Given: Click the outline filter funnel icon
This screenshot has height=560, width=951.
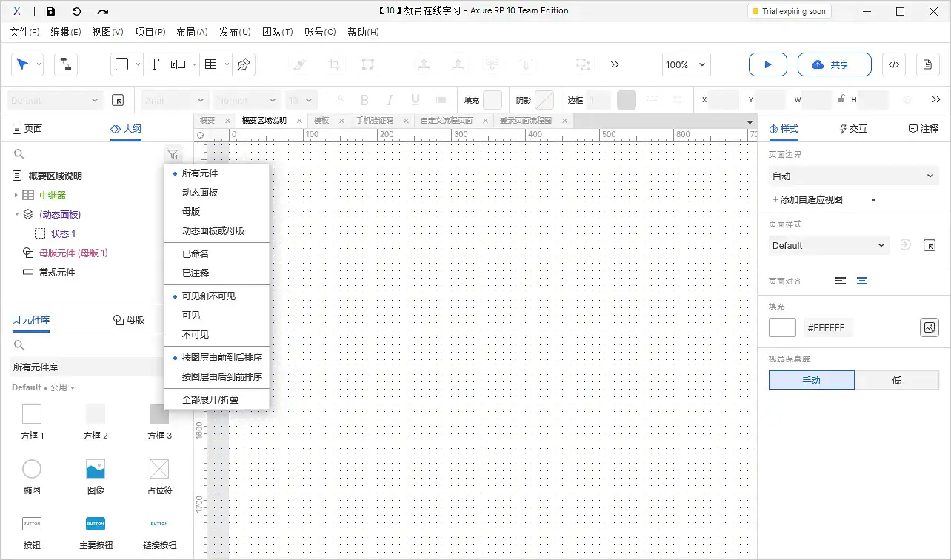Looking at the screenshot, I should (x=173, y=154).
